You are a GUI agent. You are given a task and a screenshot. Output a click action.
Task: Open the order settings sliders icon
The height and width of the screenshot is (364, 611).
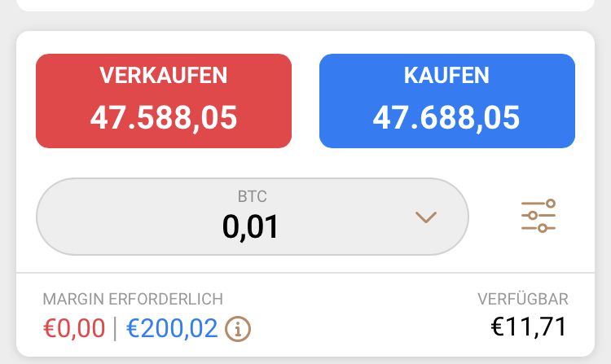click(538, 216)
